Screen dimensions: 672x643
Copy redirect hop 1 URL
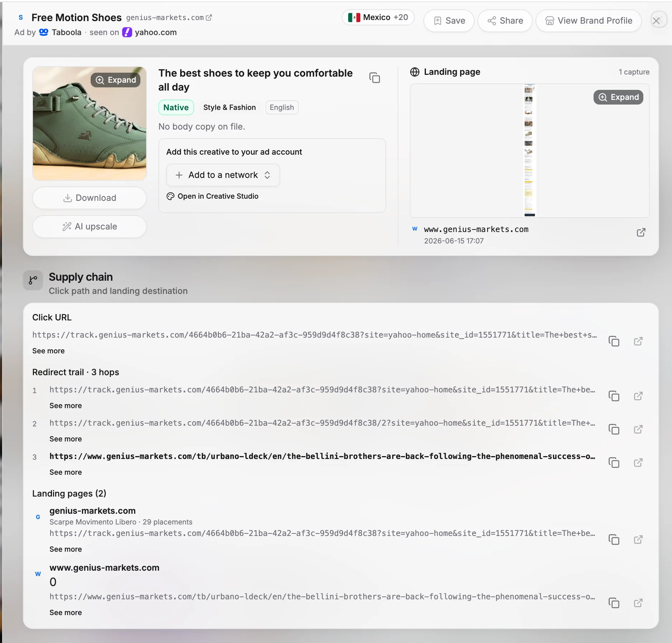coord(614,396)
